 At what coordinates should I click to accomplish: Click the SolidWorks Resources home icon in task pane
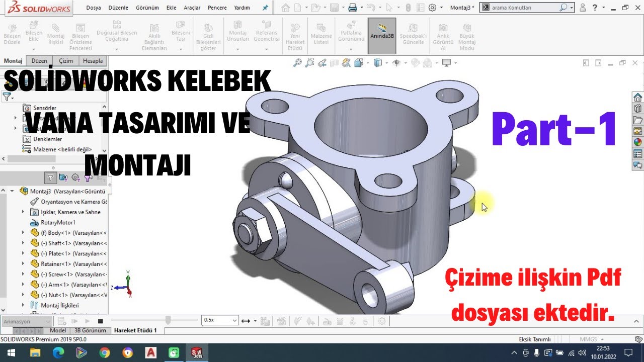(x=637, y=98)
